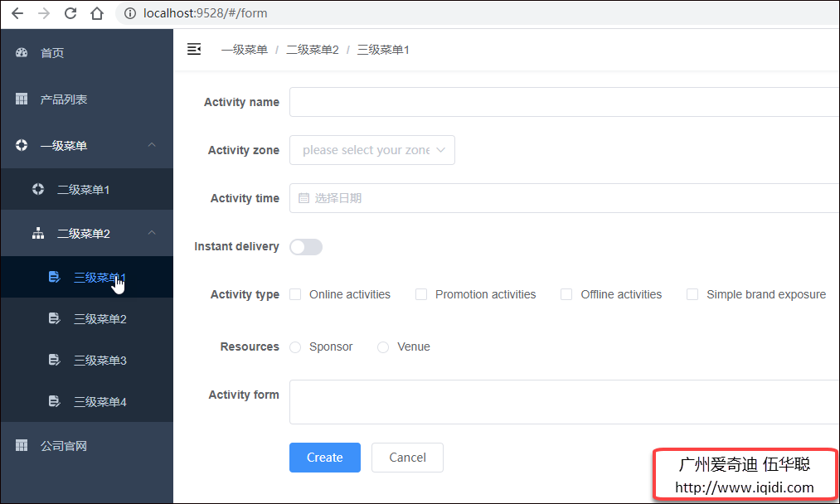This screenshot has height=504, width=840.
Task: Click the Activity name input field
Action: [x=565, y=102]
